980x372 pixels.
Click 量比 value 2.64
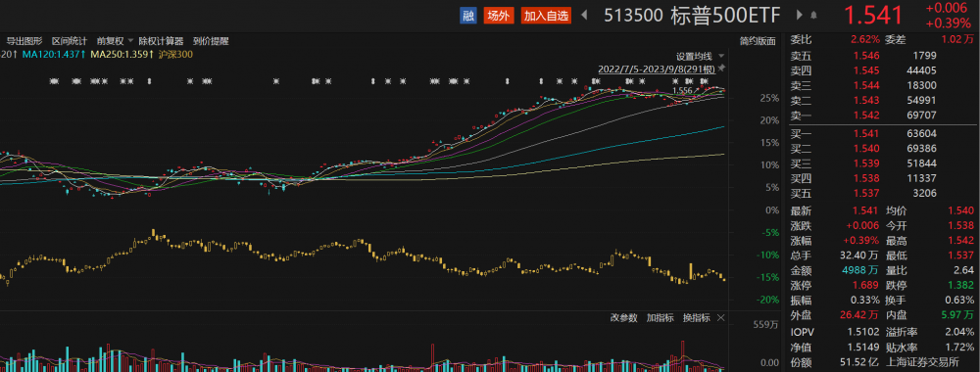(964, 271)
